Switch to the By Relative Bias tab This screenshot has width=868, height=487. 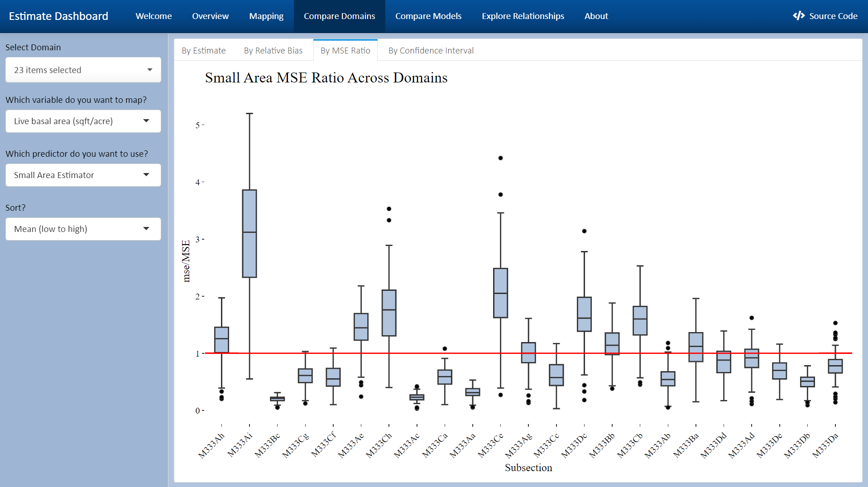click(x=273, y=50)
